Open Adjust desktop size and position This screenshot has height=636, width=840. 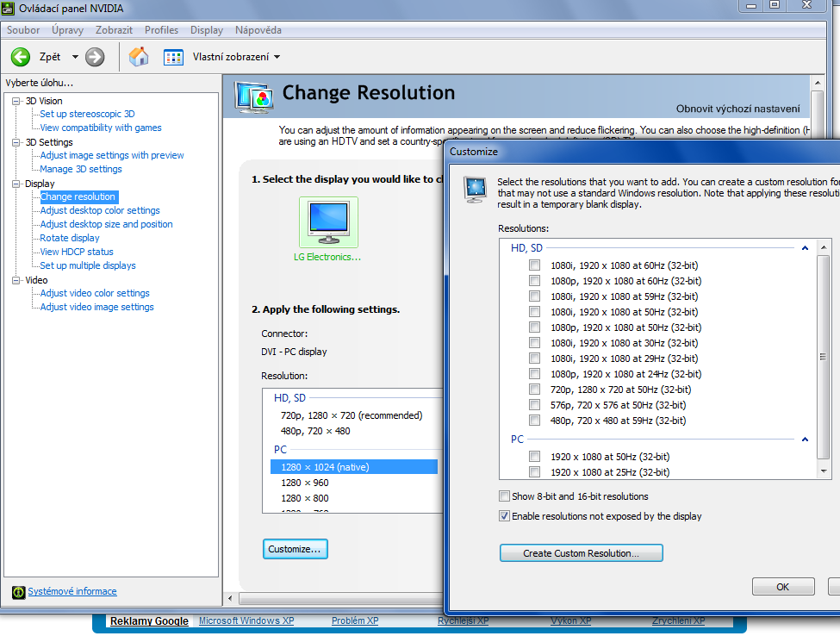(107, 224)
